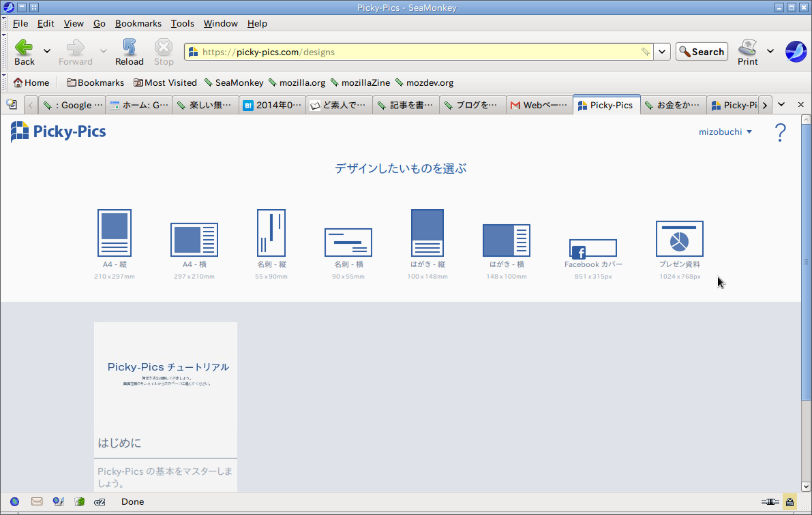
Task: Switch to the Webベー Gmail tab
Action: [539, 105]
